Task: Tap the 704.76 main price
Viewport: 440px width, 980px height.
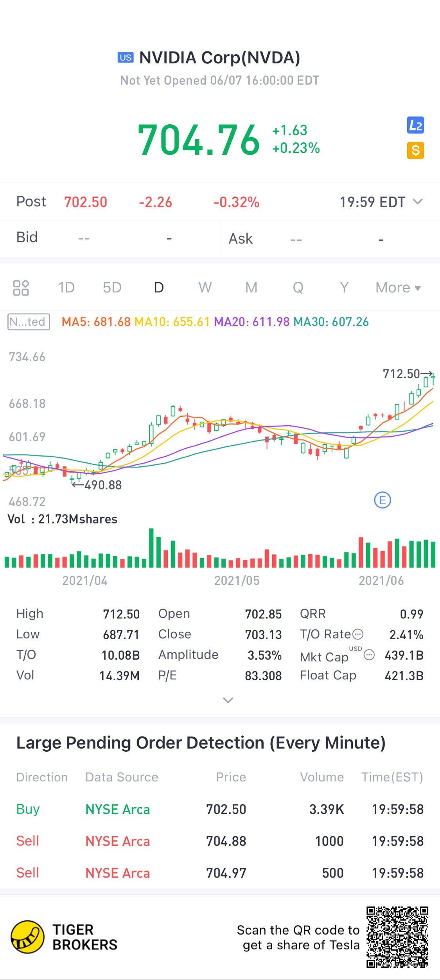Action: [x=199, y=140]
